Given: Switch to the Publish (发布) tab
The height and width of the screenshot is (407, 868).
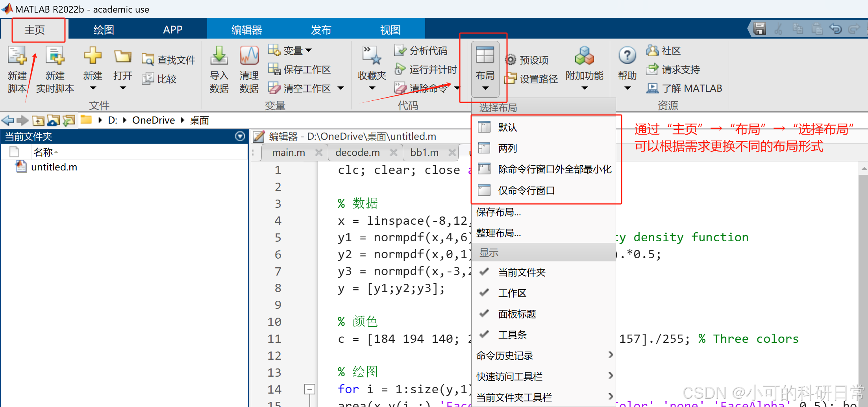Looking at the screenshot, I should [x=321, y=30].
